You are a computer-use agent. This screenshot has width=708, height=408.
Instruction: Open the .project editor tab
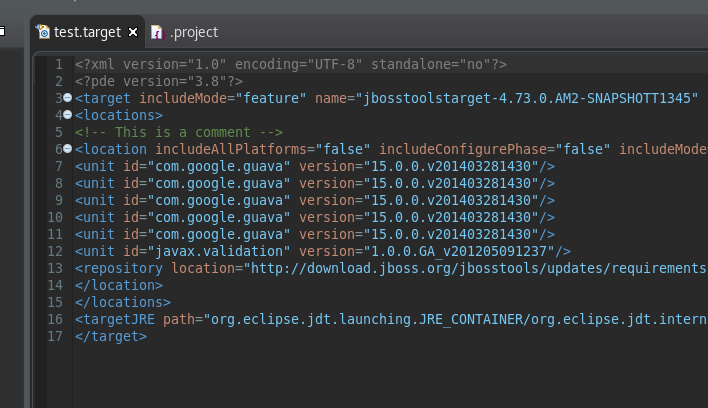coord(185,32)
